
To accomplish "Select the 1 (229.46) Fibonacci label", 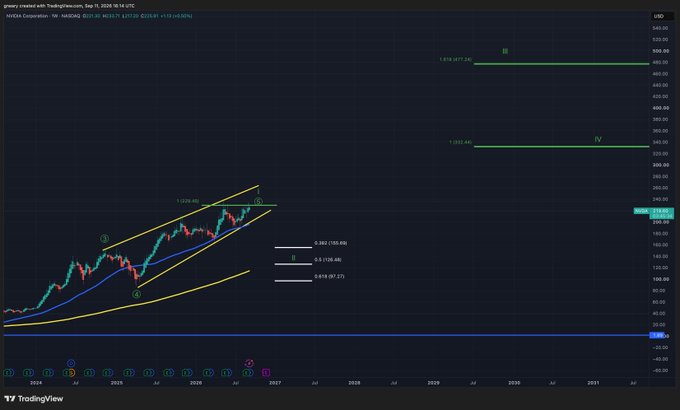I will coord(188,201).
